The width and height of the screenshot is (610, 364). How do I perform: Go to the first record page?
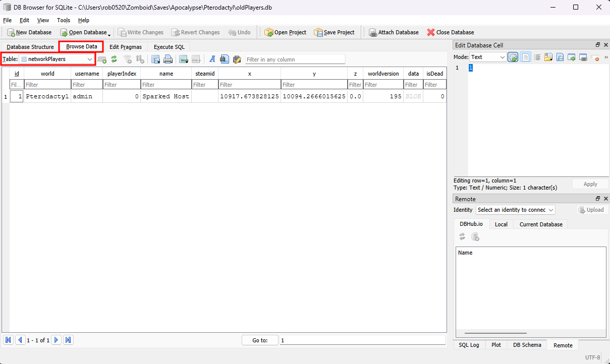coord(8,340)
